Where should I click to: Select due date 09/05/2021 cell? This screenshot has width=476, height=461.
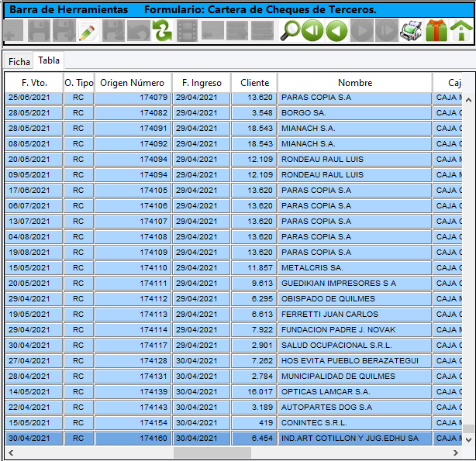point(33,175)
